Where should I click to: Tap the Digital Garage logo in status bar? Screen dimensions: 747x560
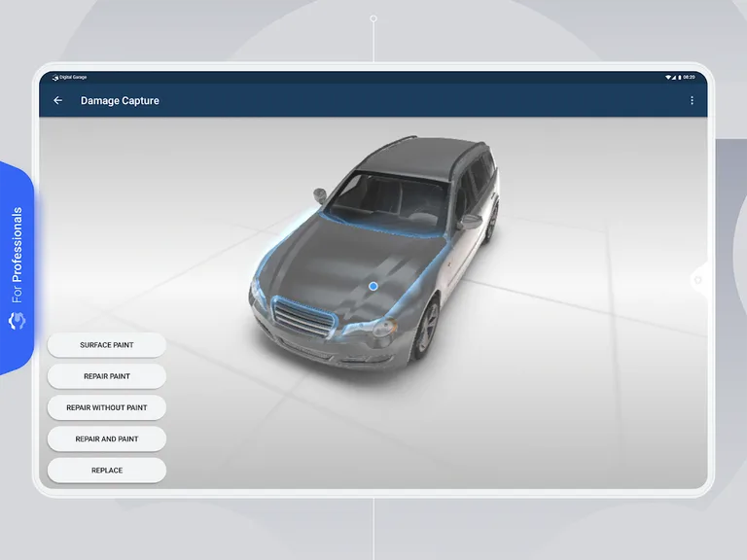click(69, 77)
